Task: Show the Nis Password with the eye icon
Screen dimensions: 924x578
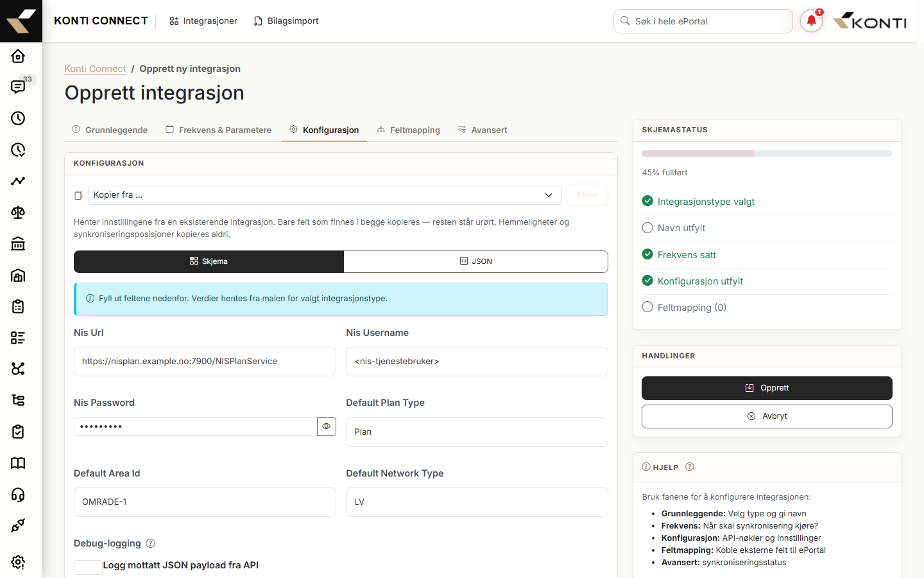Action: tap(327, 426)
